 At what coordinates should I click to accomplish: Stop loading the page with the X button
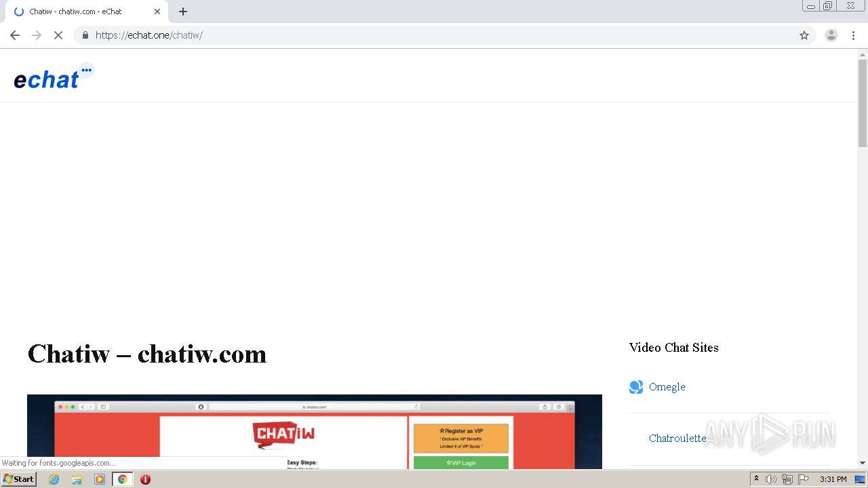point(58,35)
